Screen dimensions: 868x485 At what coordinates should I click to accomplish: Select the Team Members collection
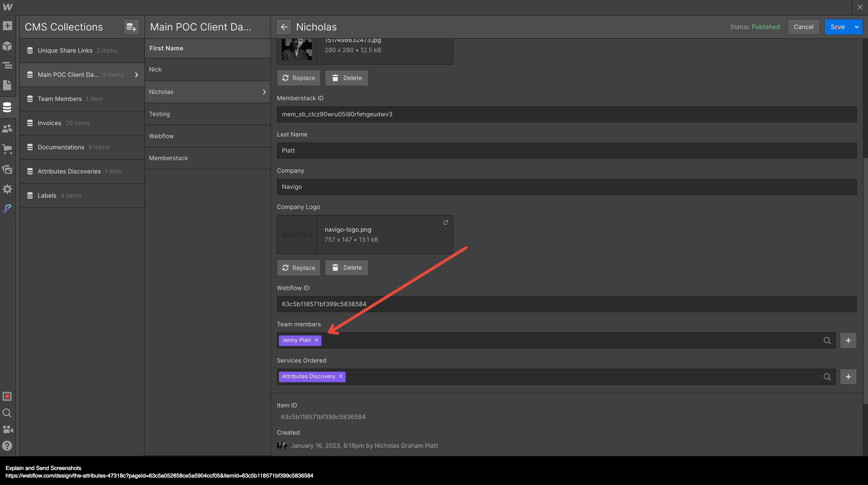(59, 99)
